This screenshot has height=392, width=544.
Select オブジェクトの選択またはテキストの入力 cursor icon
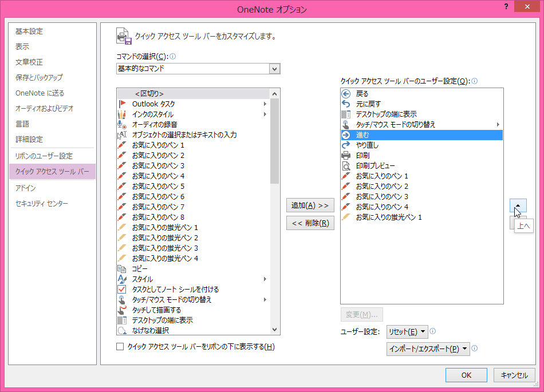pos(122,135)
